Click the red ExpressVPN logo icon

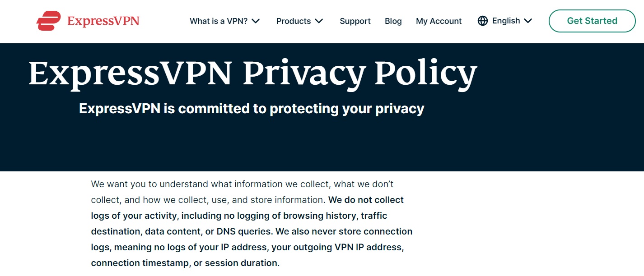(x=48, y=21)
